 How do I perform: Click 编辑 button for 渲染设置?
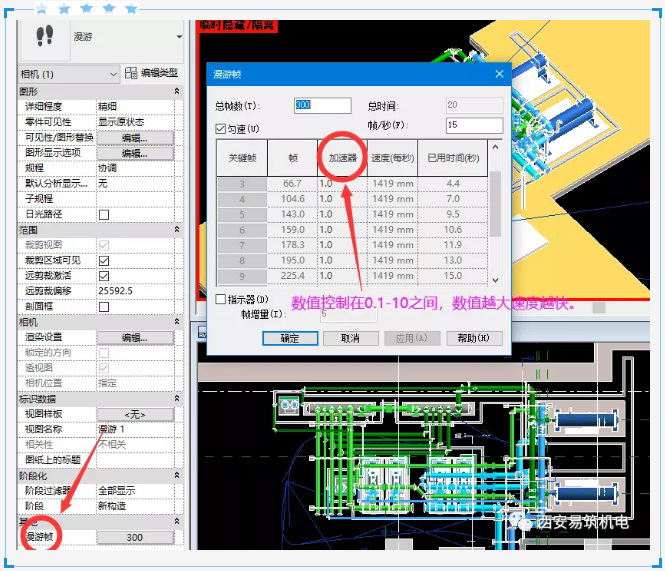coord(135,338)
